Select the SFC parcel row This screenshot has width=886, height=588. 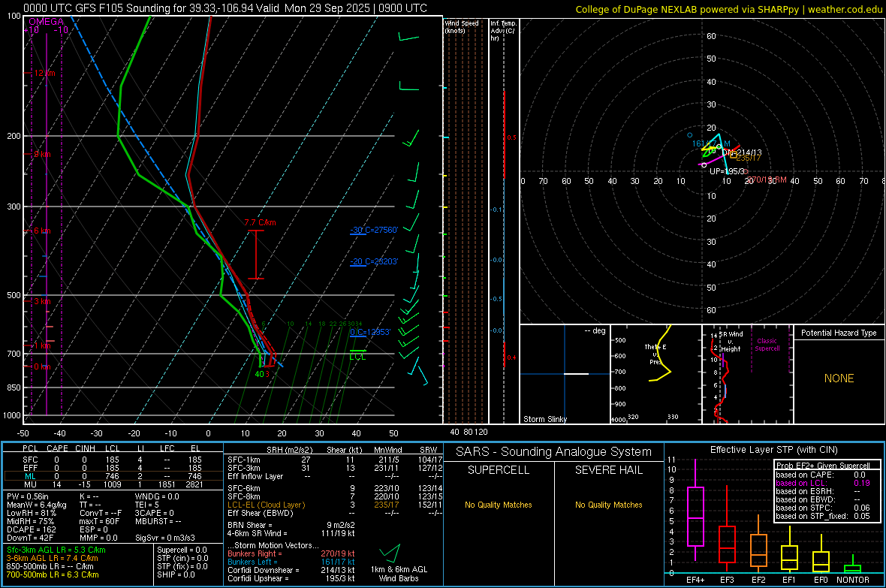point(113,460)
